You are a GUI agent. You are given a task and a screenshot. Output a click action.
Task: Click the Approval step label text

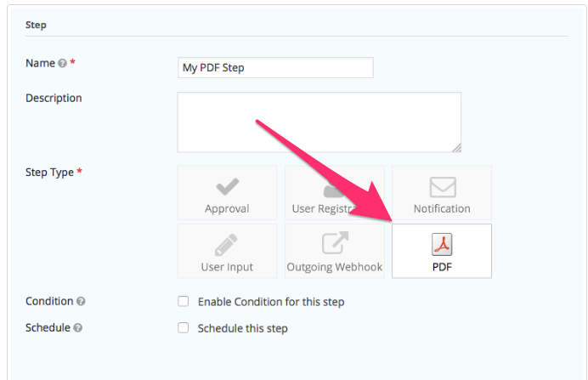click(227, 208)
